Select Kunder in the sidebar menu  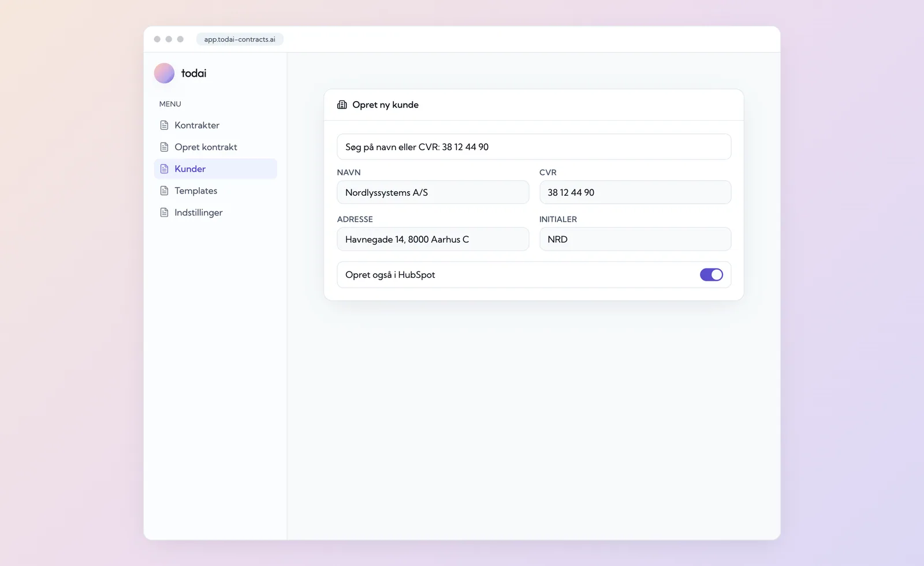click(x=215, y=169)
